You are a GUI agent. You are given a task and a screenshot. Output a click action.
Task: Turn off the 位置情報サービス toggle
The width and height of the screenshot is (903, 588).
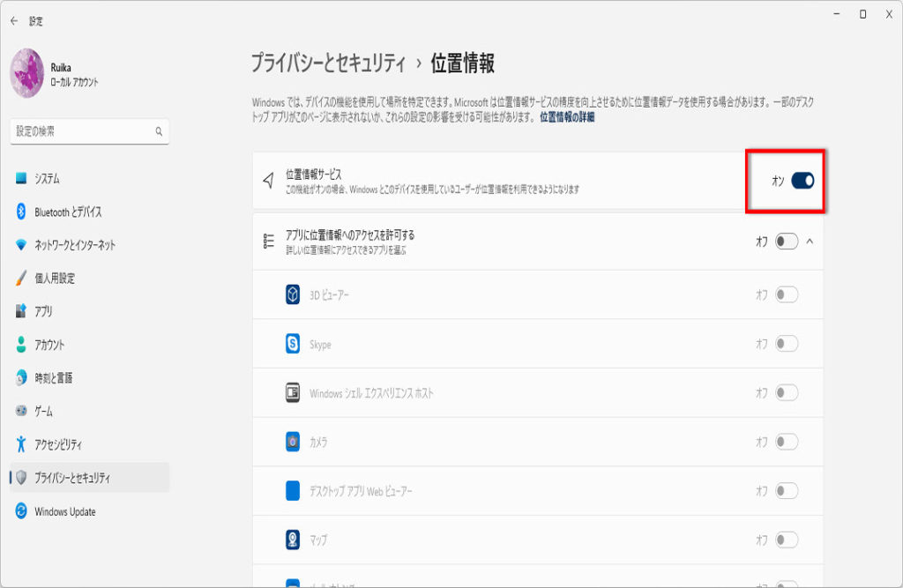[x=802, y=181]
